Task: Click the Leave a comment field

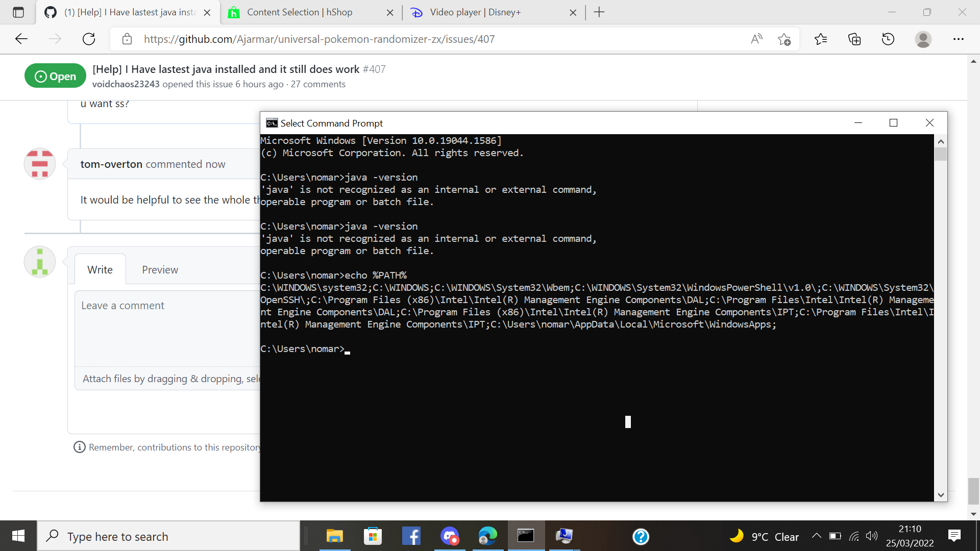Action: click(x=163, y=327)
